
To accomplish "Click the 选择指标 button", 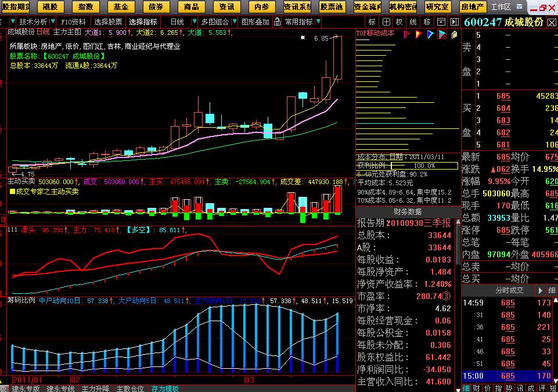I will (x=143, y=22).
